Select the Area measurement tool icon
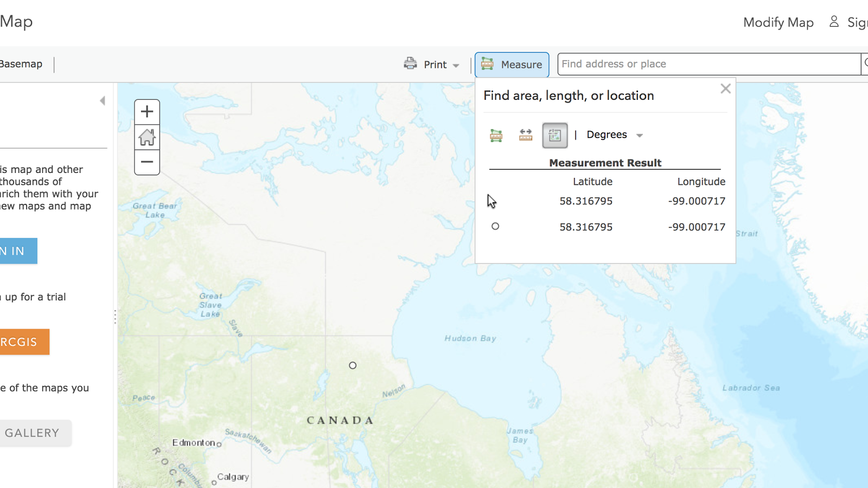 496,135
